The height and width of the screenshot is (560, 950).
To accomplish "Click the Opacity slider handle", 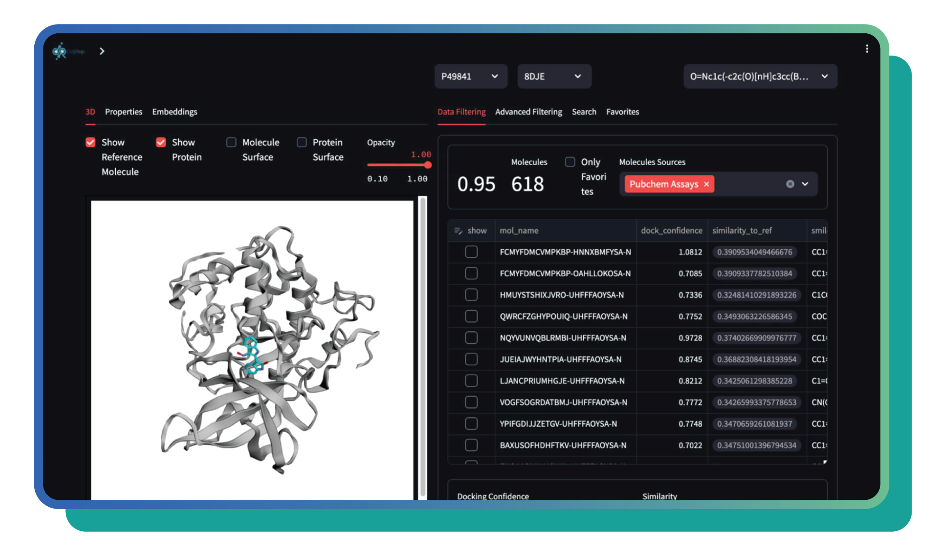I will tap(428, 165).
